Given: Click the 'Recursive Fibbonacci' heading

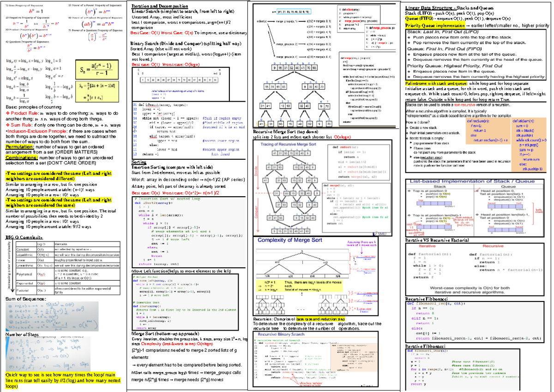Looking at the screenshot, I should (x=428, y=299).
